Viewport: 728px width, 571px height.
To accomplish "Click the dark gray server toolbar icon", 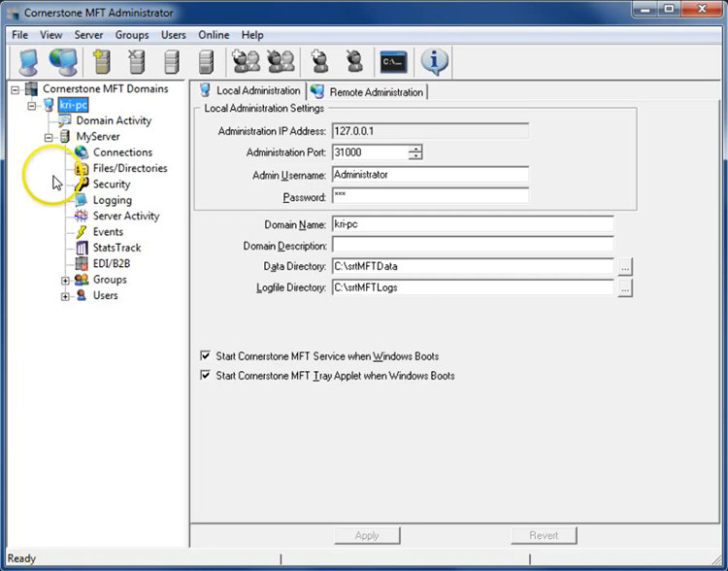I will coord(206,62).
